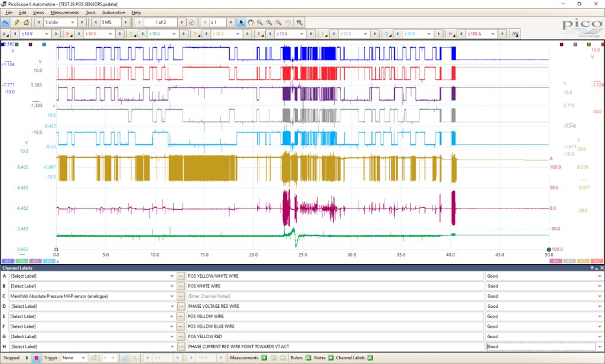Click the scope mode waveform icon

click(5, 22)
